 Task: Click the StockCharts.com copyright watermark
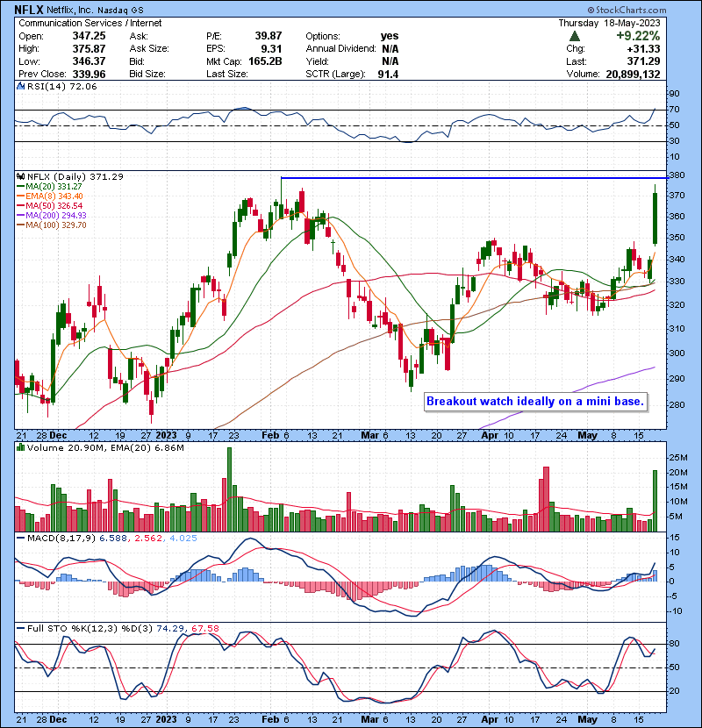pos(651,8)
